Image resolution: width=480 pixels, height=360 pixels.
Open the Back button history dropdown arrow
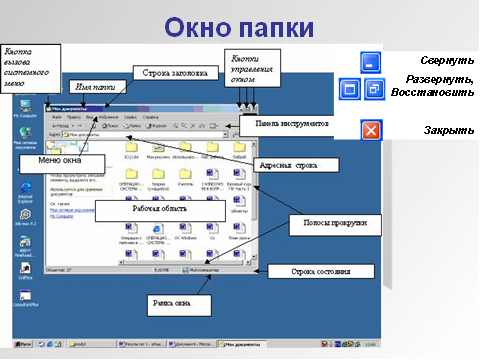pos(73,126)
